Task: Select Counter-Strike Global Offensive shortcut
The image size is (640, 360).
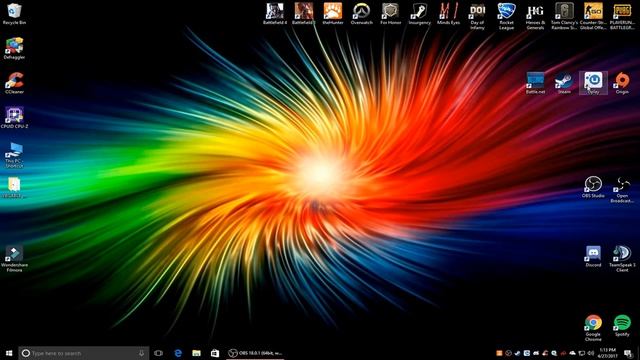Action: click(x=593, y=16)
